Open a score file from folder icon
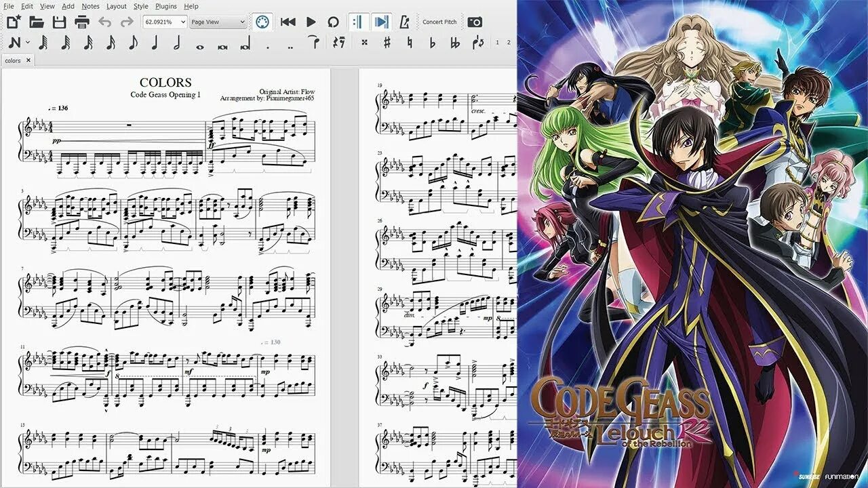Image resolution: width=868 pixels, height=488 pixels. pyautogui.click(x=37, y=22)
